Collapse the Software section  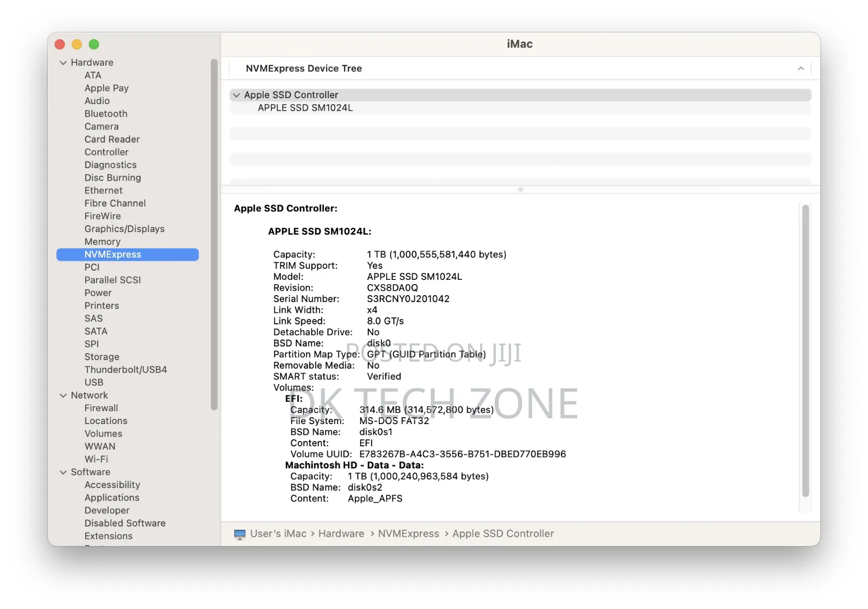[63, 472]
